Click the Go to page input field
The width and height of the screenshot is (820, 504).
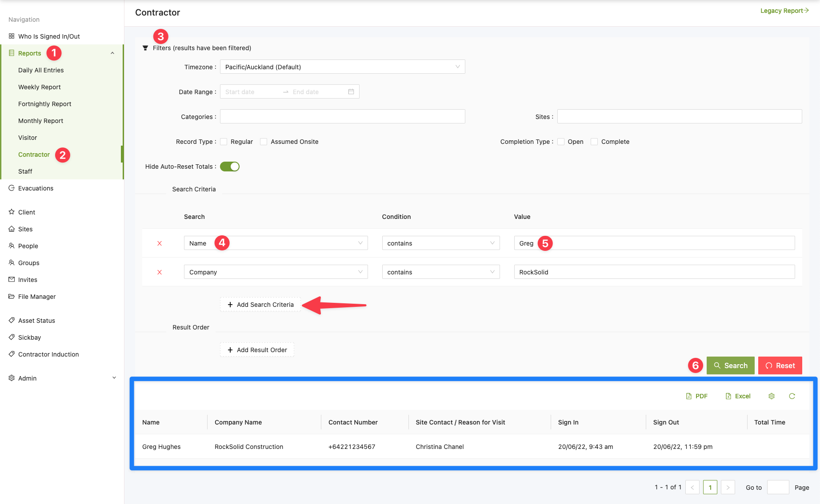pos(778,488)
